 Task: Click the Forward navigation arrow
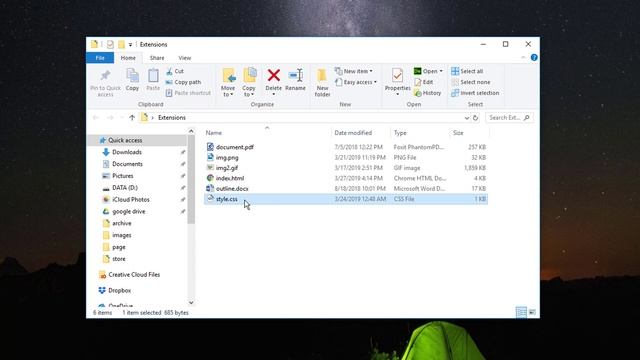click(110, 118)
